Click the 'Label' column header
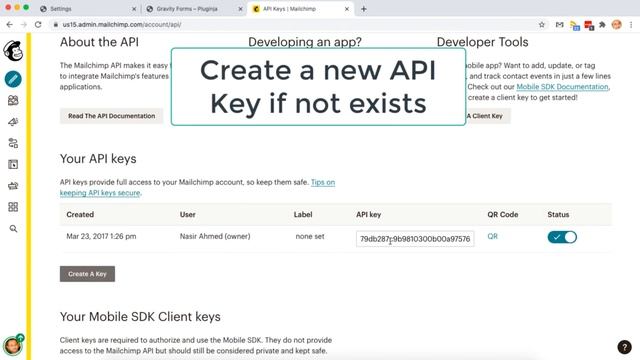 click(x=303, y=214)
